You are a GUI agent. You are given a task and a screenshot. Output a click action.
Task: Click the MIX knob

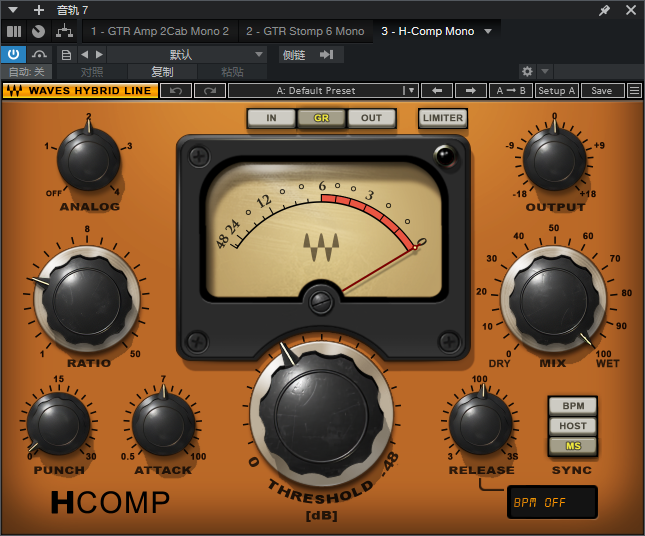tap(553, 299)
